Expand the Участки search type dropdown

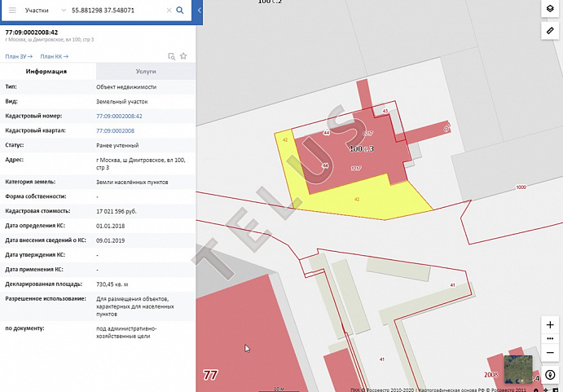coord(64,10)
